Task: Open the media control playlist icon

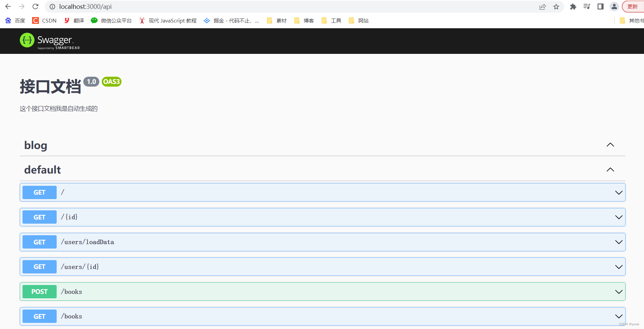Action: [x=587, y=6]
